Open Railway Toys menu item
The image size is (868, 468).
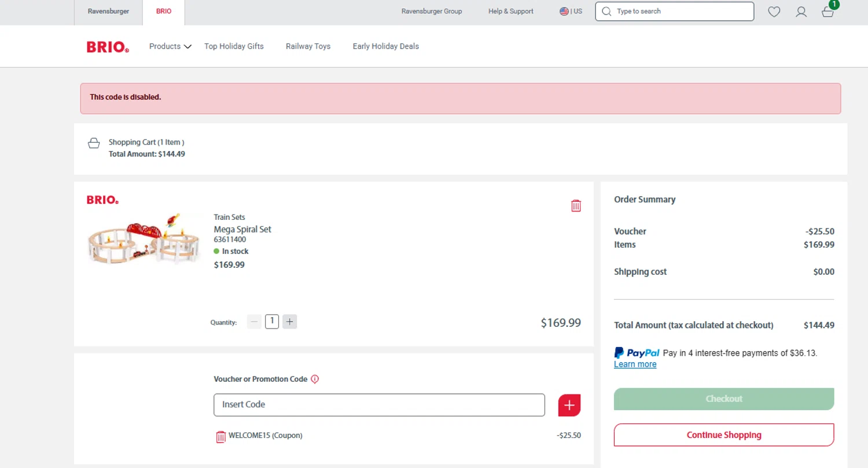click(x=308, y=46)
